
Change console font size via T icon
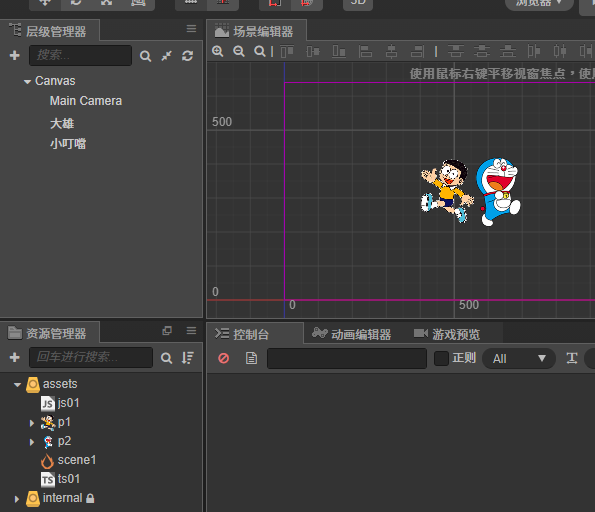coord(572,358)
